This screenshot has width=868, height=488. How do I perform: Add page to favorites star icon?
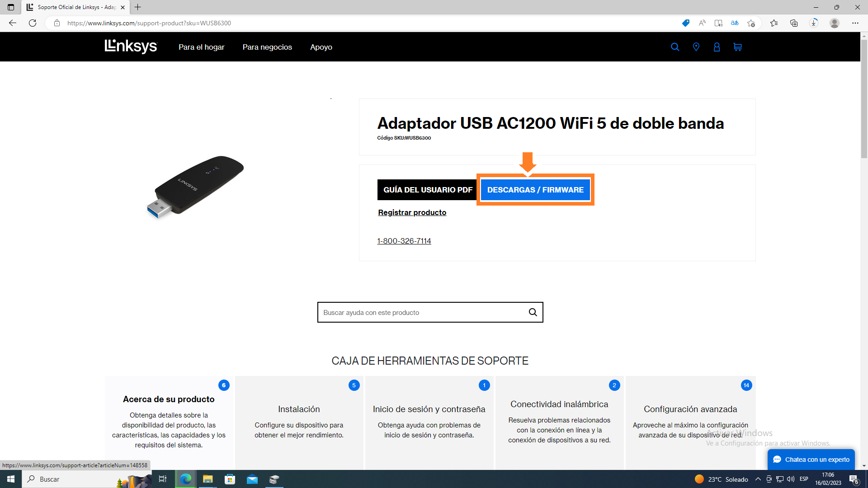click(x=751, y=23)
